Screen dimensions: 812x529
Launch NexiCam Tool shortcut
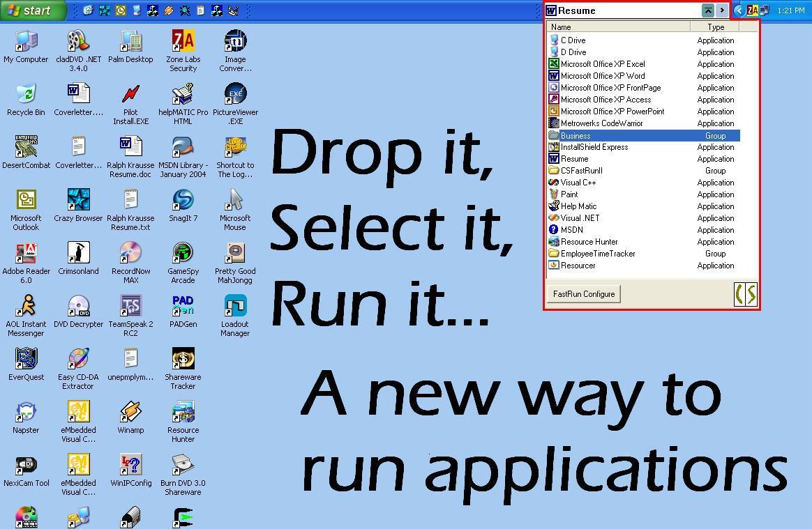26,470
